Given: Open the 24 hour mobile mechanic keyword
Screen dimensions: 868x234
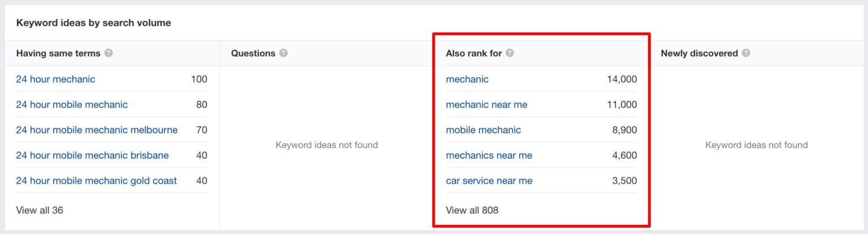Looking at the screenshot, I should pos(72,105).
